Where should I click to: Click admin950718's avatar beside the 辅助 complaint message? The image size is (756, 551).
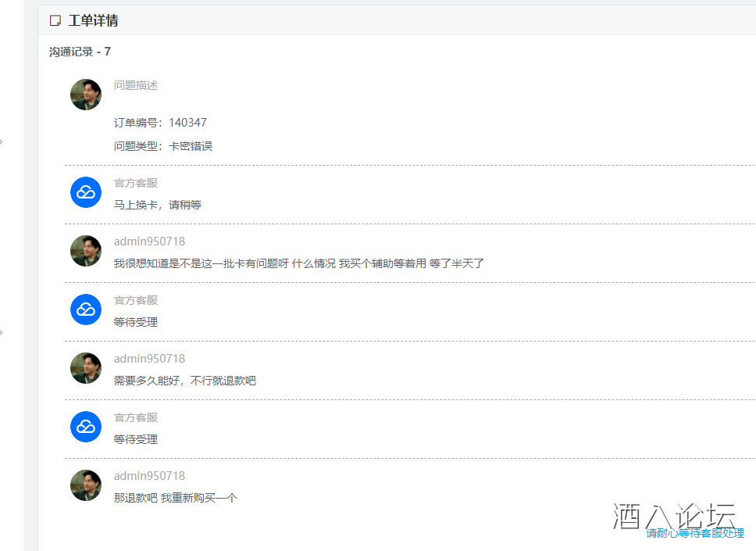tap(85, 250)
